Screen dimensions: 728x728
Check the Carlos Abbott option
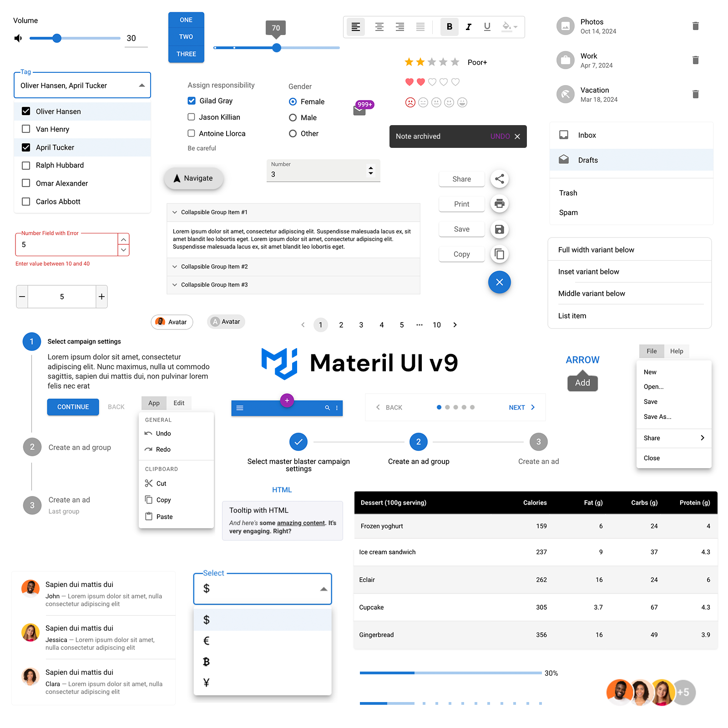point(26,202)
